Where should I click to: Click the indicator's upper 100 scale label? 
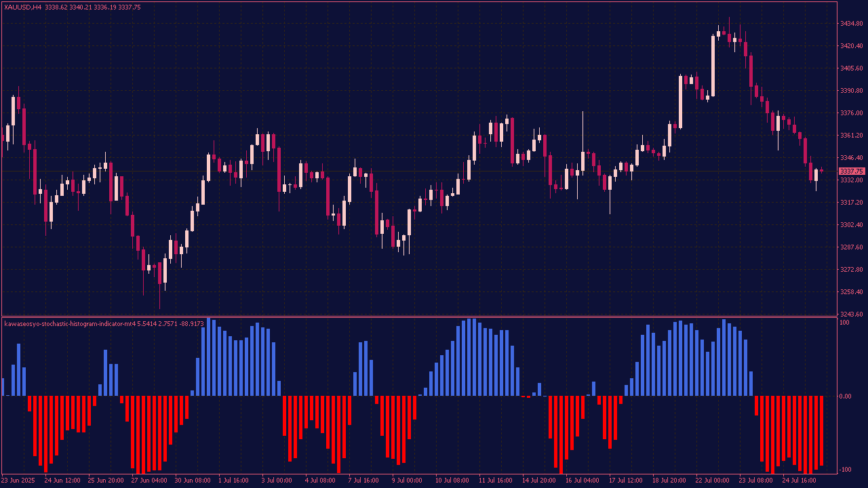coord(844,323)
